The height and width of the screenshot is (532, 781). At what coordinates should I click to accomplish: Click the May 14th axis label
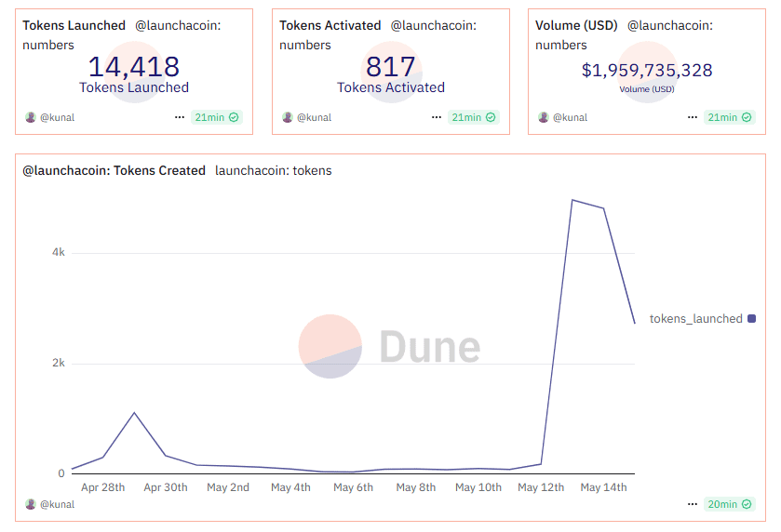(x=604, y=487)
